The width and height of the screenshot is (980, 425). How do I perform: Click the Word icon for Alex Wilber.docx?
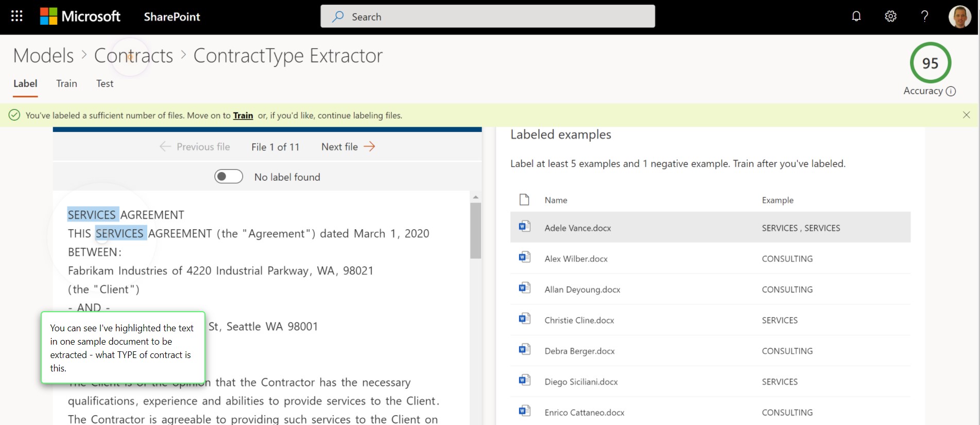pyautogui.click(x=524, y=258)
